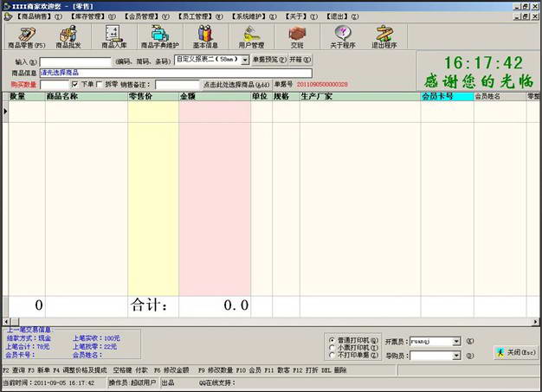This screenshot has height=392, width=542.
Task: Click the 数量 column header
Action: click(x=27, y=96)
